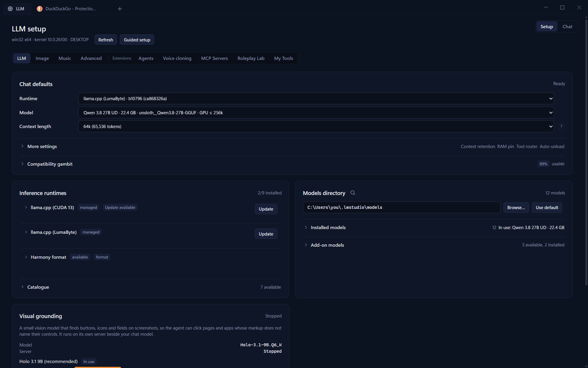The height and width of the screenshot is (368, 588).
Task: Open the Model dropdown showing Qwen 3.8 27B
Action: coord(316,113)
